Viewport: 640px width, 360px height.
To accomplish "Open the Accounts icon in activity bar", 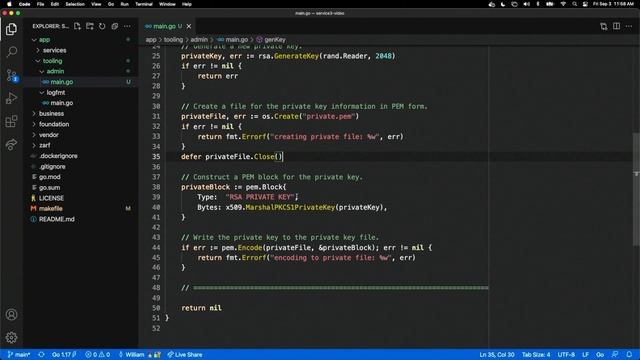I will [11, 315].
